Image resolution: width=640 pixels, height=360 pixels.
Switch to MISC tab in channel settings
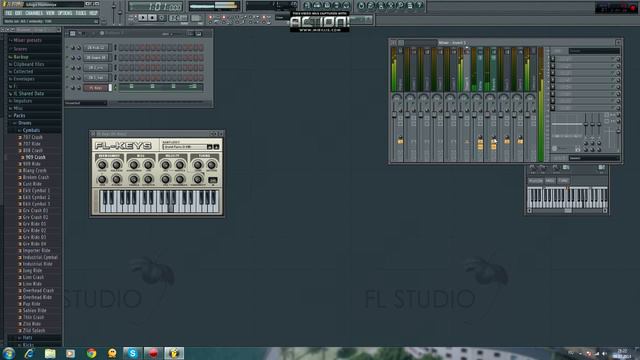click(550, 181)
